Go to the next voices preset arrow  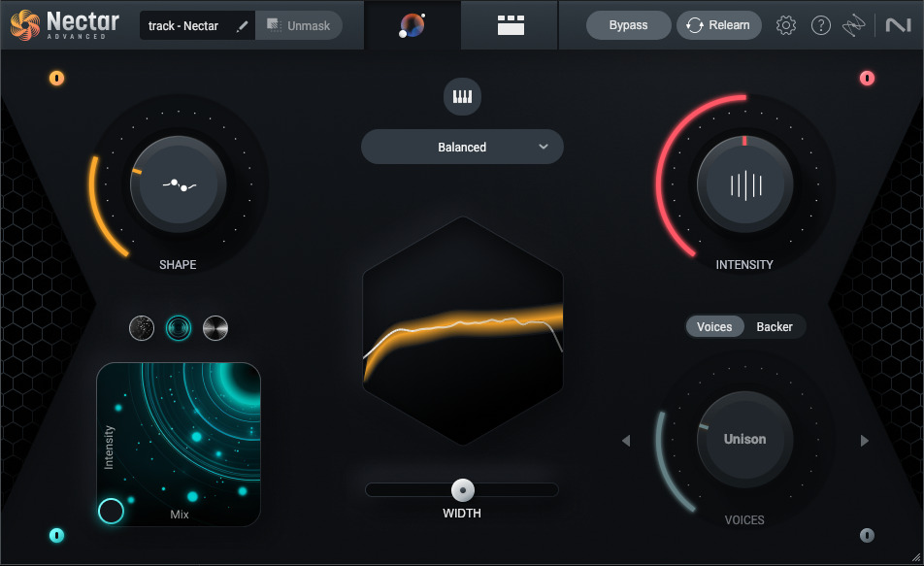tap(865, 441)
